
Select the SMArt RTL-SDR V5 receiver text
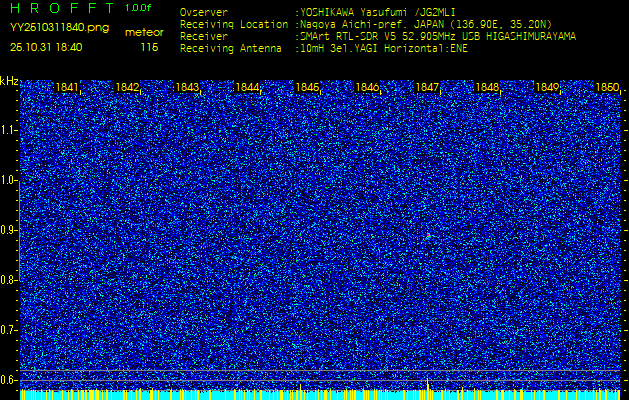pos(436,37)
